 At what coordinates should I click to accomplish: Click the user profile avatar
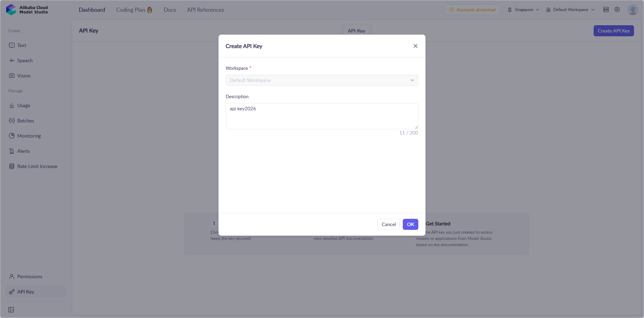[x=633, y=10]
